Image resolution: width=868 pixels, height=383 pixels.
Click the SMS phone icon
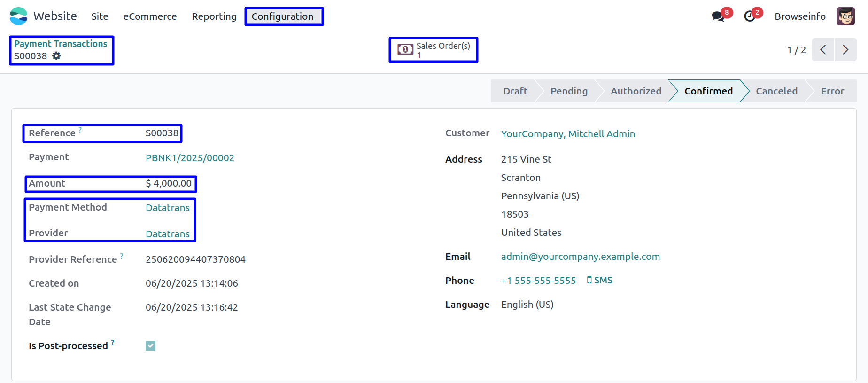589,280
